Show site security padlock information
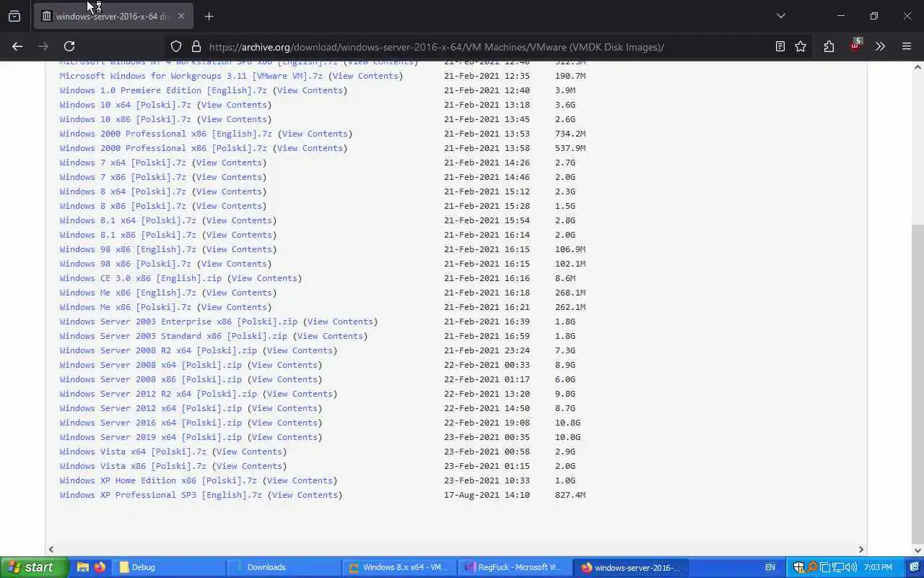924x578 pixels. [196, 47]
